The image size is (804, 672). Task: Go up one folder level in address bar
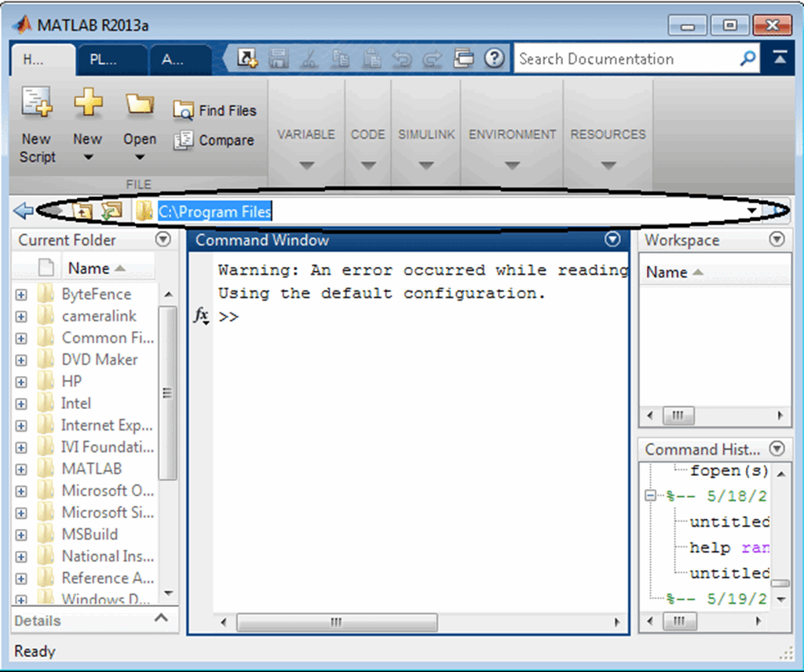click(x=84, y=210)
